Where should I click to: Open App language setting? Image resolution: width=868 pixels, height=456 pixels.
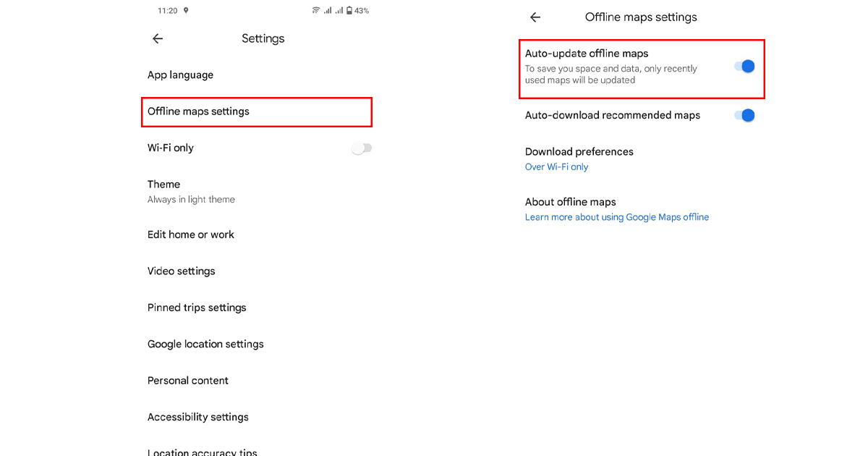[x=181, y=75]
